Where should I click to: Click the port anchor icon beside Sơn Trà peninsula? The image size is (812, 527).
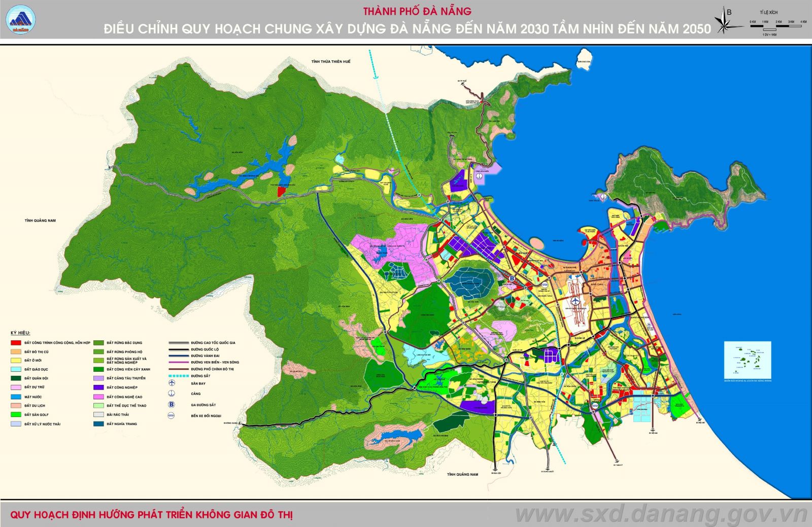(603, 197)
